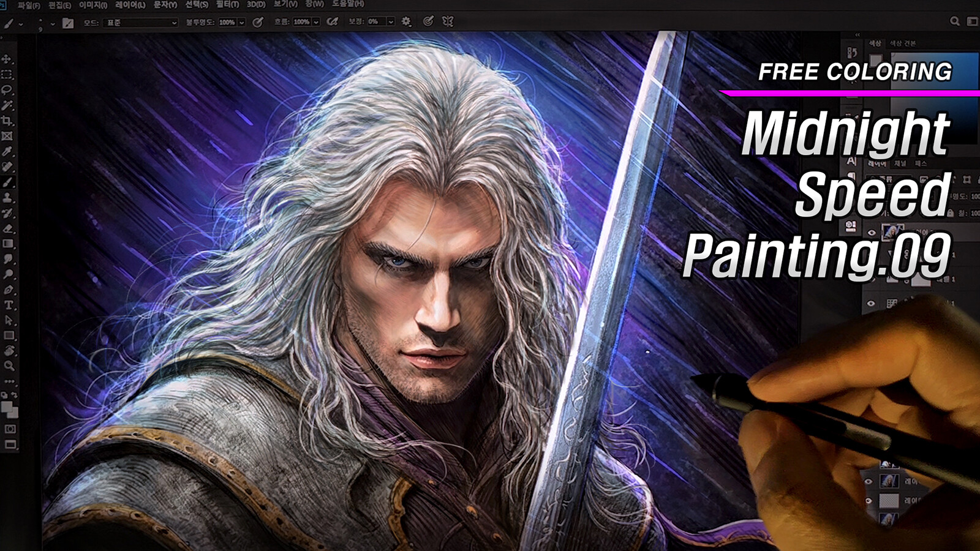Select the Gradient tool
This screenshot has width=980, height=551.
tap(8, 244)
